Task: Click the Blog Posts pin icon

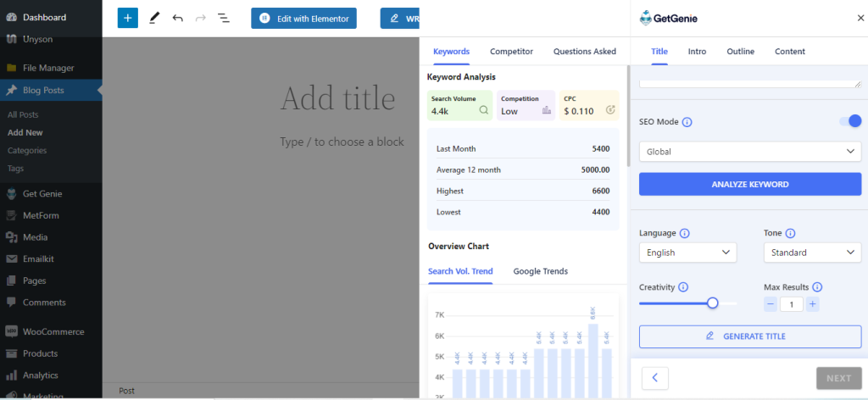Action: (12, 90)
